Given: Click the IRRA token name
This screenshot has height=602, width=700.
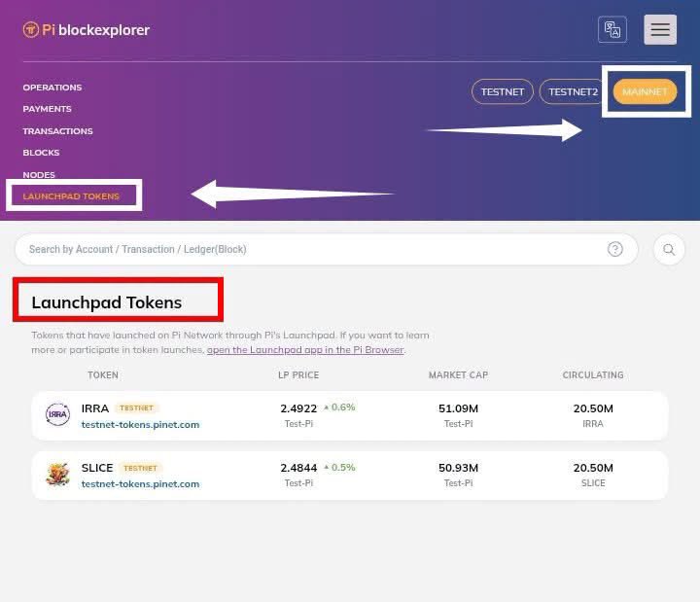Looking at the screenshot, I should pyautogui.click(x=95, y=408).
